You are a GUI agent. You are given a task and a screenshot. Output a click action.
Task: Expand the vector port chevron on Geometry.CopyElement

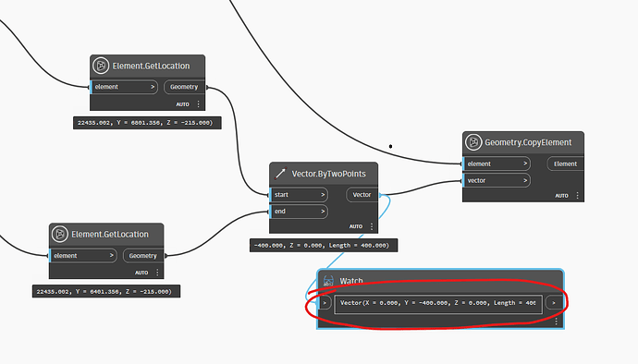click(x=525, y=180)
